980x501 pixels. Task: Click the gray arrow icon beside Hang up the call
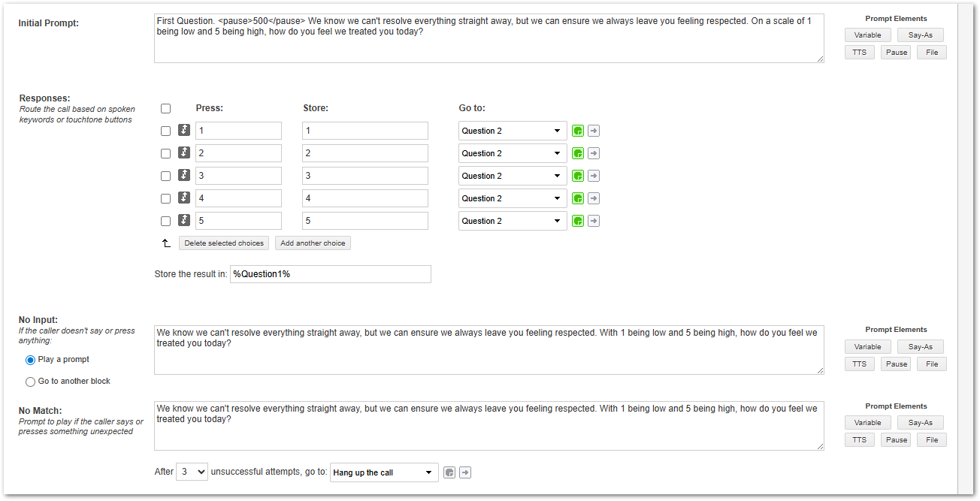(x=465, y=472)
